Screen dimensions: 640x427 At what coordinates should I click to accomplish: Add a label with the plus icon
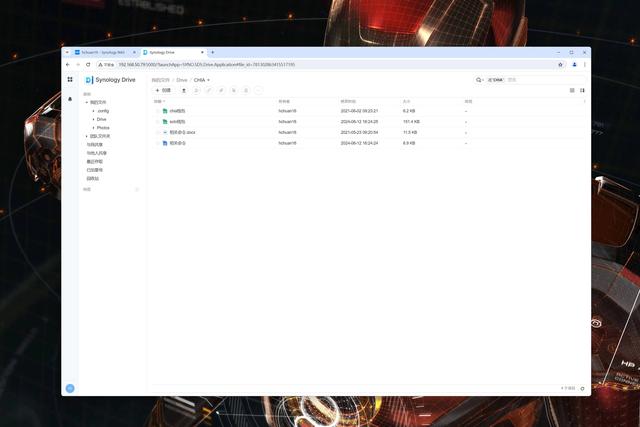137,189
